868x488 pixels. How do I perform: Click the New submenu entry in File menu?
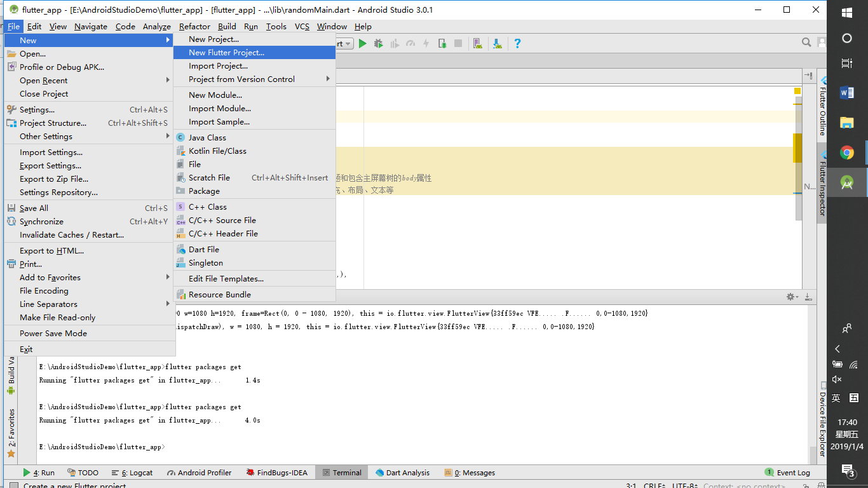90,40
